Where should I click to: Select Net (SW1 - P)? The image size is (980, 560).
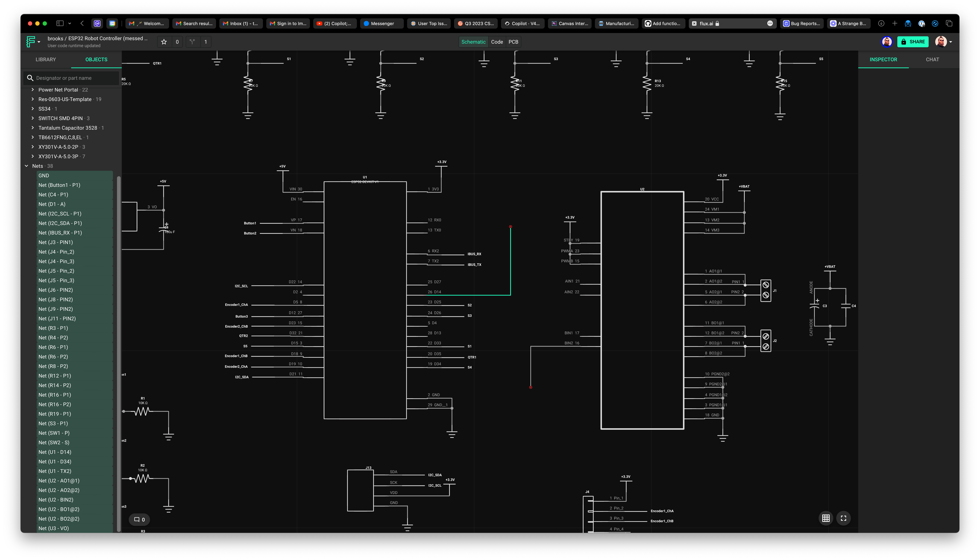click(75, 433)
